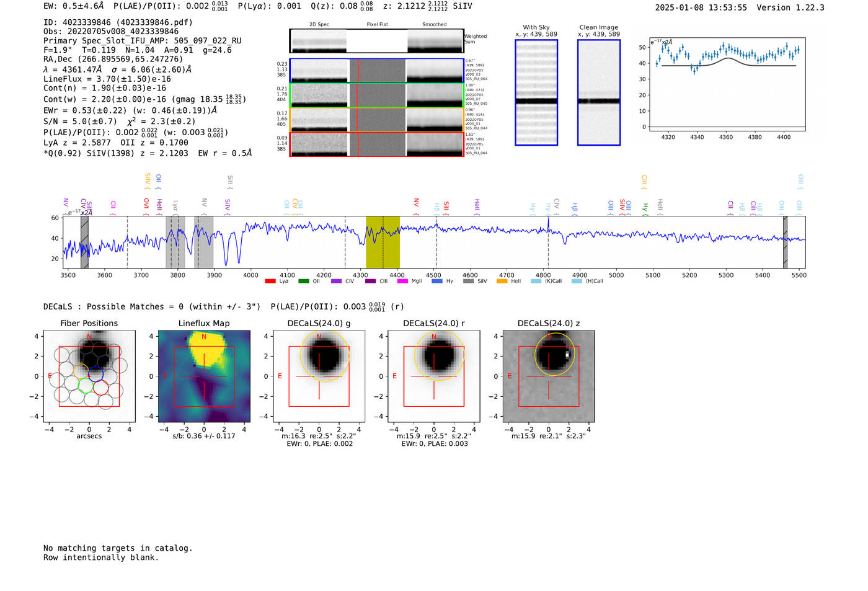Click the red fiber circle in Fiber Positions

click(101, 388)
